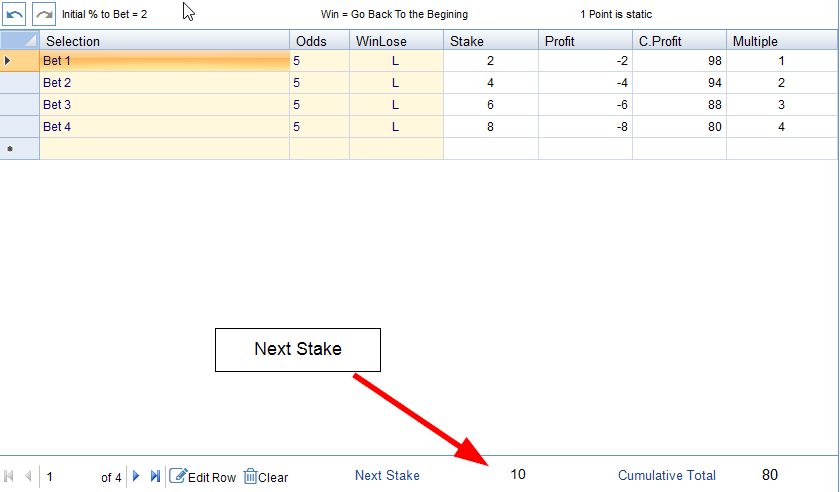Go to previous record arrow
Viewport: 840px width, 492px height.
click(28, 477)
